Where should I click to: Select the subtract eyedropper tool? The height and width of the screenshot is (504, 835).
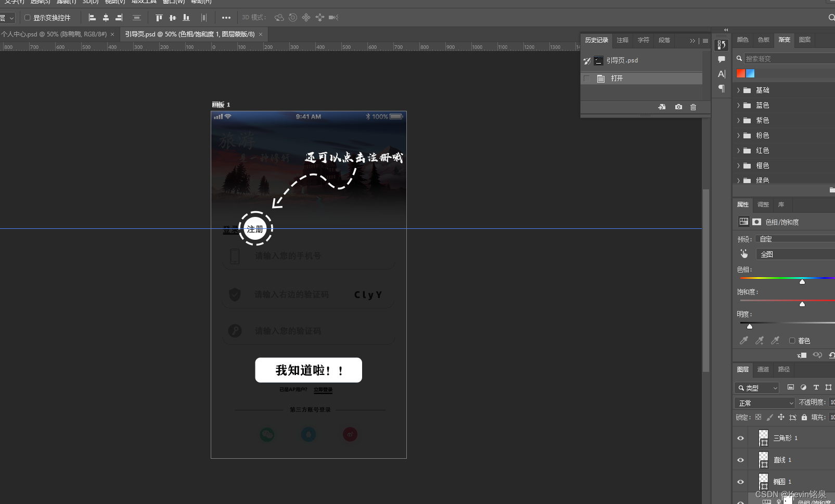tap(776, 341)
